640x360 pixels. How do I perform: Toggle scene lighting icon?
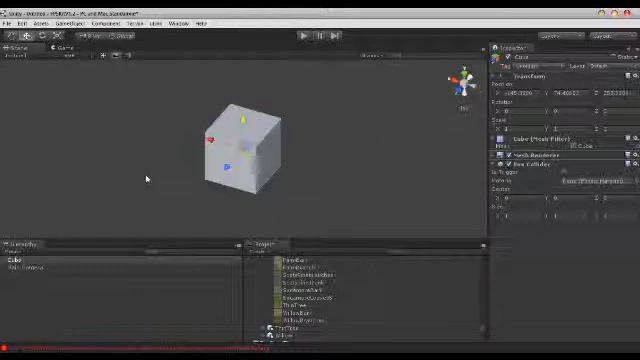pos(103,56)
